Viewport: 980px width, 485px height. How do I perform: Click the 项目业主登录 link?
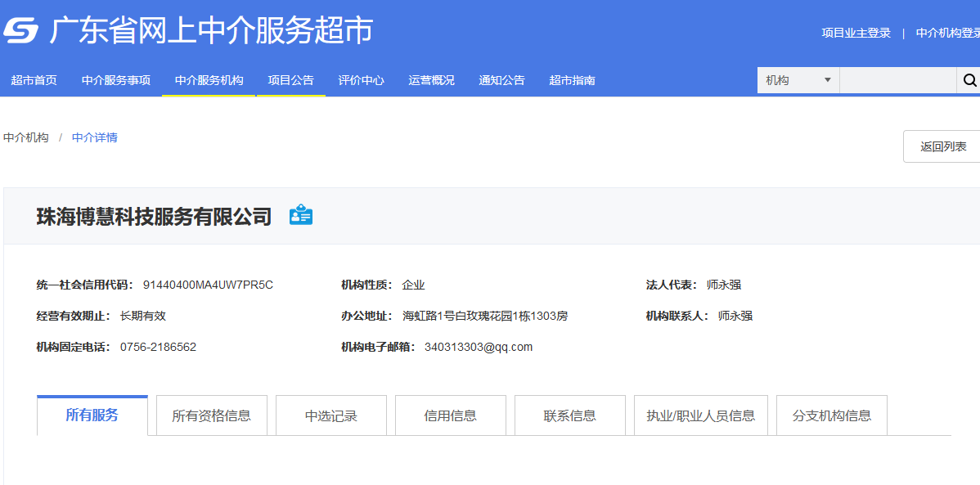coord(856,34)
